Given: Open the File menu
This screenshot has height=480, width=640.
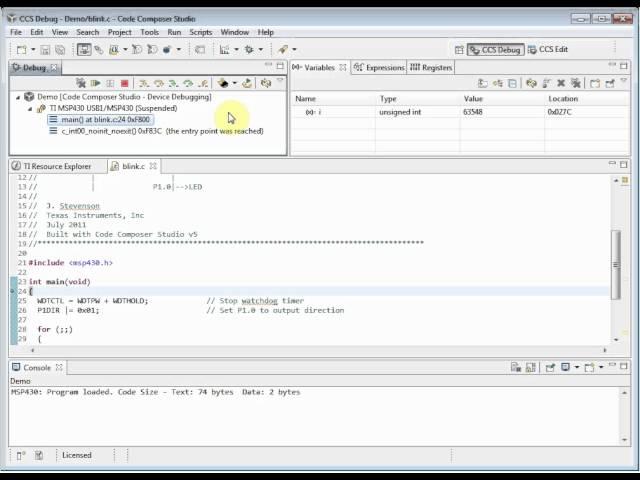Looking at the screenshot, I should point(16,32).
